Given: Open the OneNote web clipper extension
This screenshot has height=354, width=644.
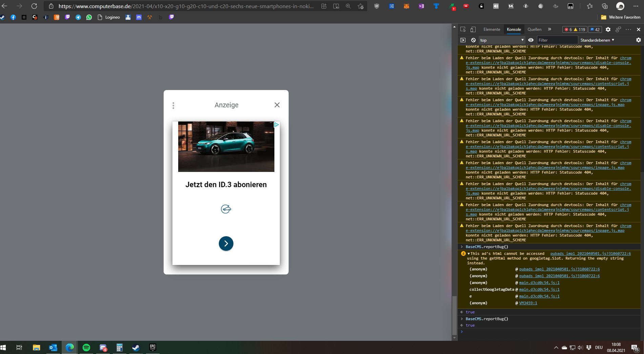Looking at the screenshot, I should pyautogui.click(x=421, y=6).
